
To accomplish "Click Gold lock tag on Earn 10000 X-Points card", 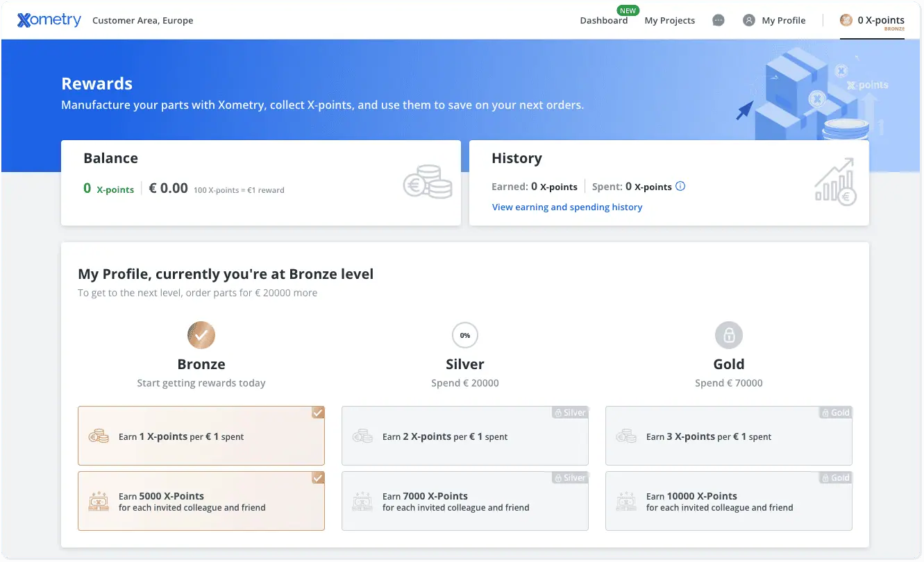I will point(835,477).
